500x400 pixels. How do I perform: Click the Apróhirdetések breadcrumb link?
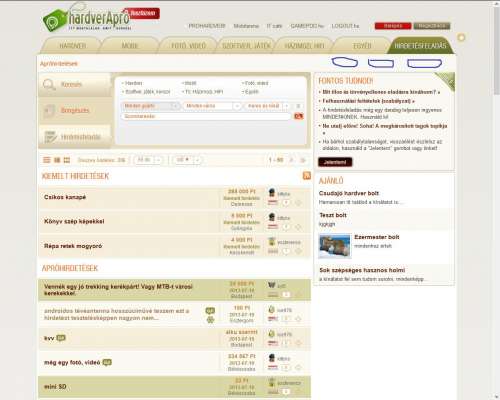(x=59, y=64)
